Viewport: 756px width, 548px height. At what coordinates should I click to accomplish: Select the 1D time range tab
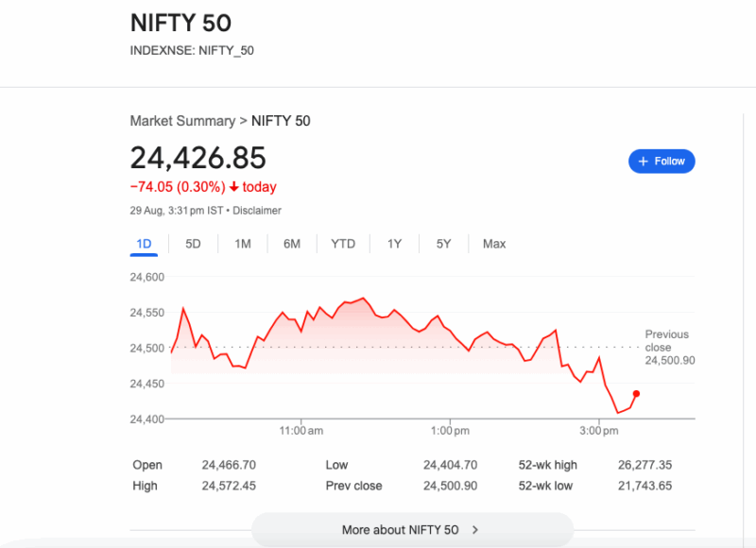[x=144, y=244]
